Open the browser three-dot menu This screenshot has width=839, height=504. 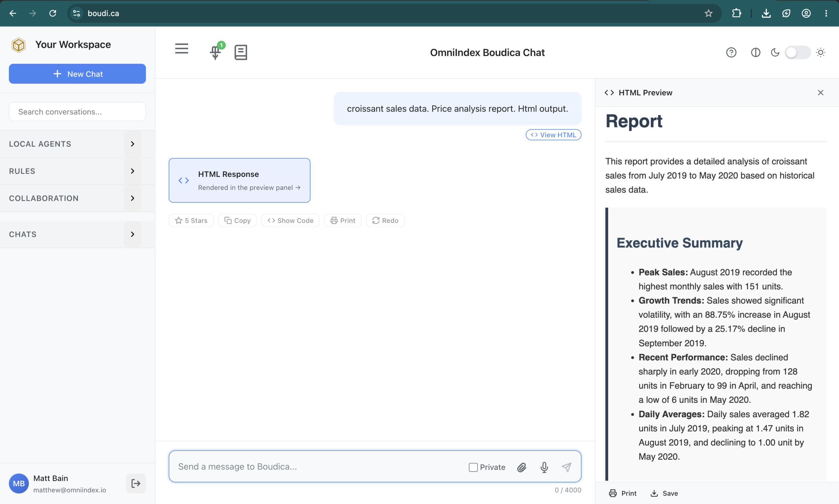[826, 13]
